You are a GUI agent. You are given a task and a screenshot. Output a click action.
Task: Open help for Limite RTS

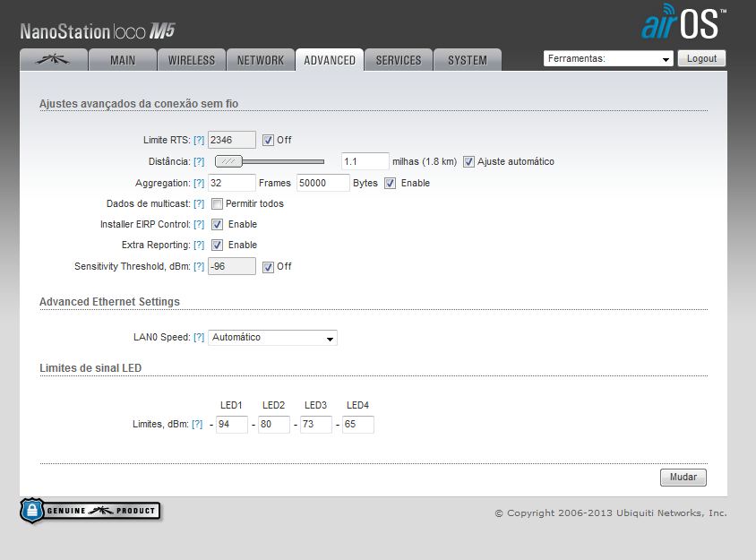click(x=199, y=141)
